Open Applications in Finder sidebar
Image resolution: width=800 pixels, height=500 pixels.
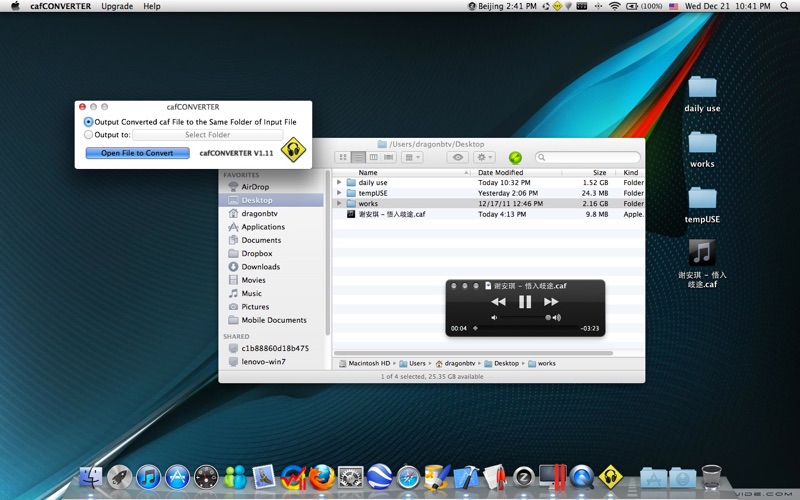click(263, 227)
